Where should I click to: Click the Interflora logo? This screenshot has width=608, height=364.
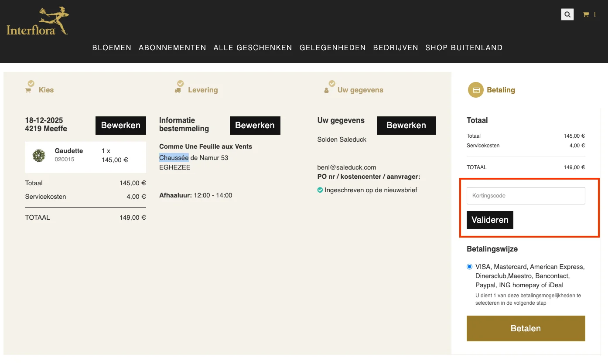tap(38, 21)
